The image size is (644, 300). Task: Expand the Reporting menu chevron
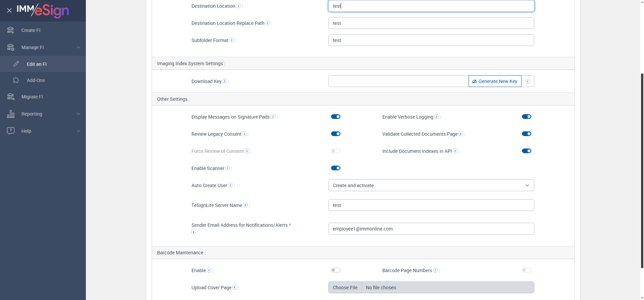click(78, 114)
